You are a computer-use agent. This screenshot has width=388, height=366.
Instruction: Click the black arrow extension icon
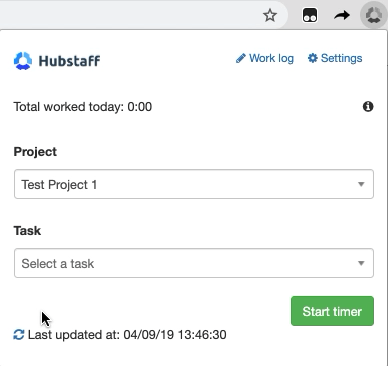[342, 15]
